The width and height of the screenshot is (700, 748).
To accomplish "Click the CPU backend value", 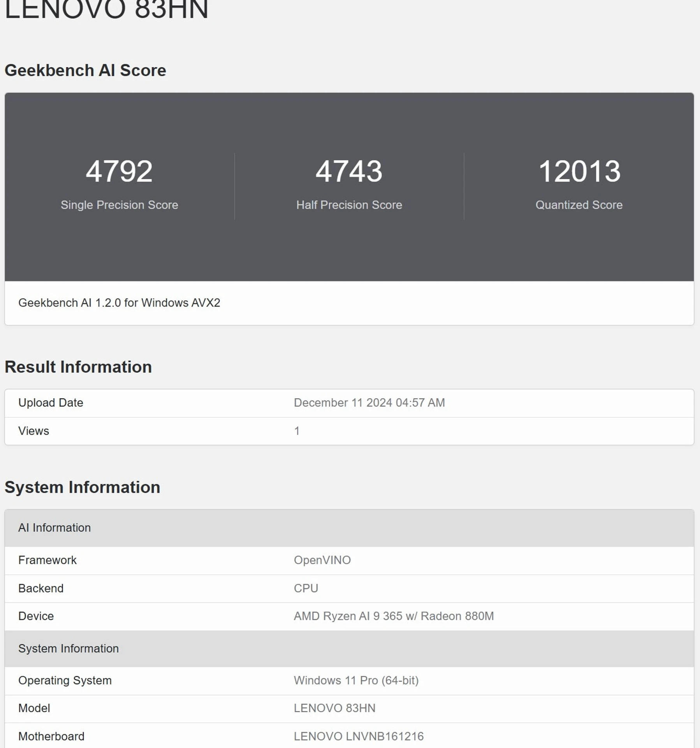I will point(306,588).
